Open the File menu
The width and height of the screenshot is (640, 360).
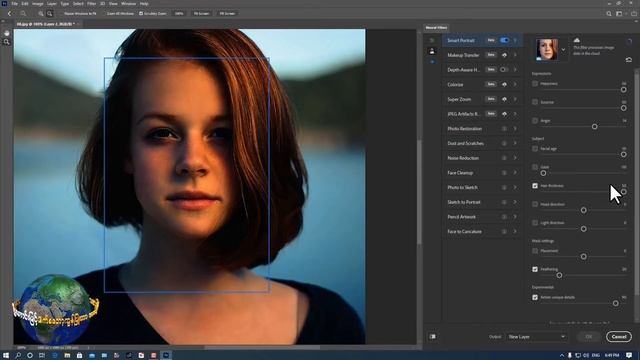point(14,4)
